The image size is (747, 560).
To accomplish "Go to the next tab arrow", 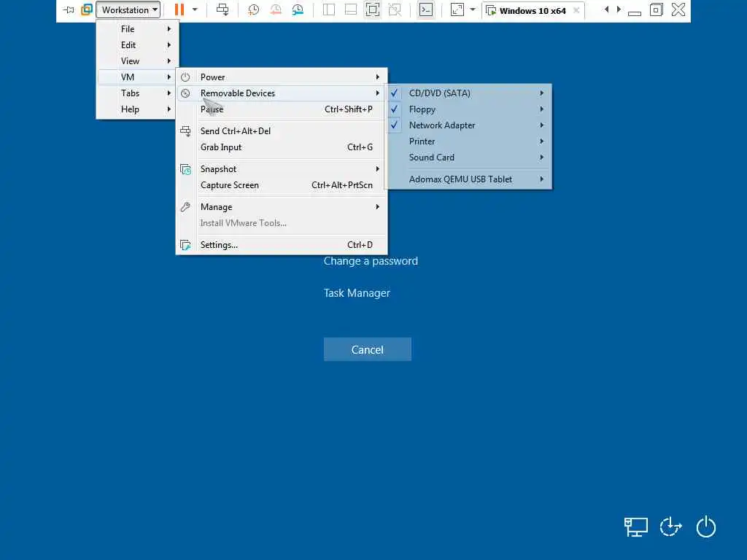I will [x=619, y=9].
